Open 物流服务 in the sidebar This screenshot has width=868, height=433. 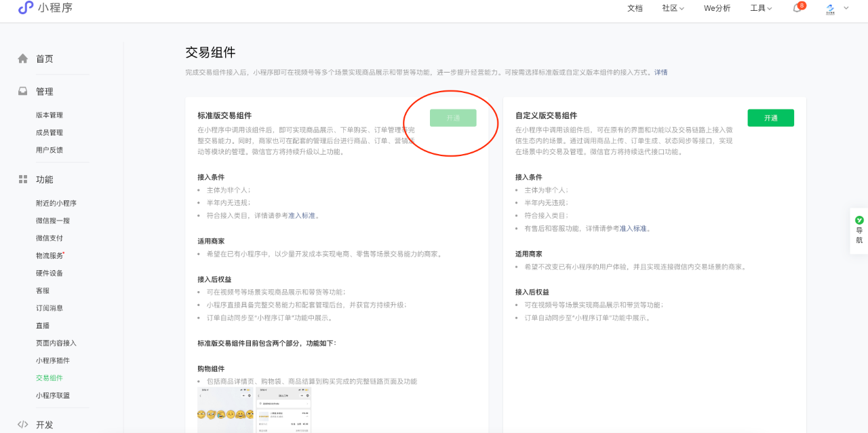click(x=50, y=255)
